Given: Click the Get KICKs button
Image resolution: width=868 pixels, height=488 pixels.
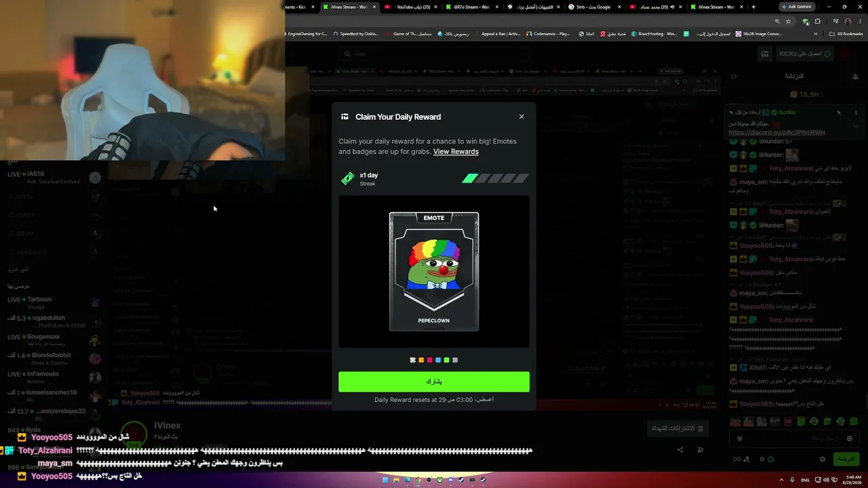Looking at the screenshot, I should coord(805,54).
